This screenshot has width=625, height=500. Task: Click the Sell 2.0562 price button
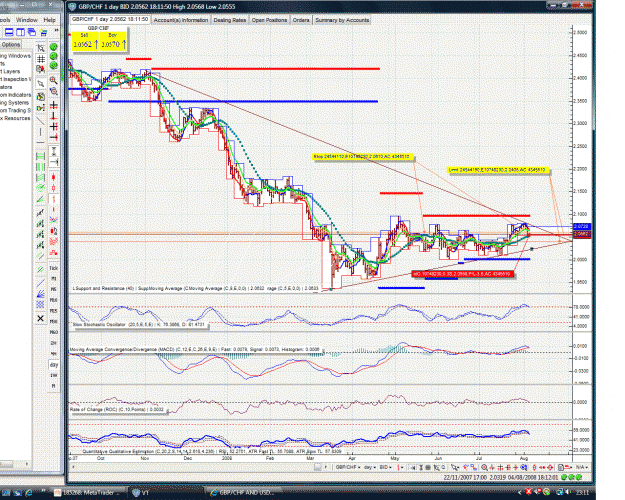click(x=85, y=41)
